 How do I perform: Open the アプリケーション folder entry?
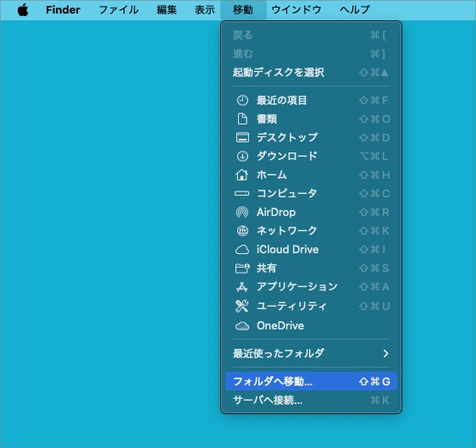[x=311, y=286]
